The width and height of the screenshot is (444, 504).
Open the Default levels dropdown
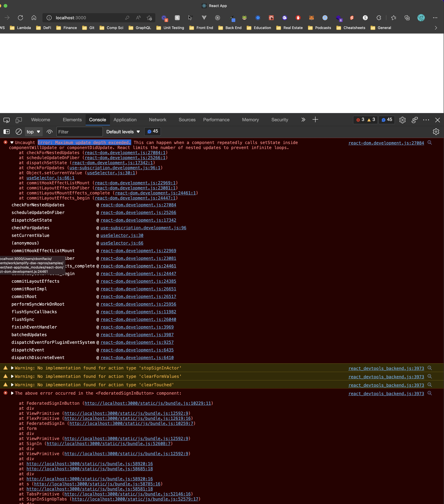tap(123, 132)
